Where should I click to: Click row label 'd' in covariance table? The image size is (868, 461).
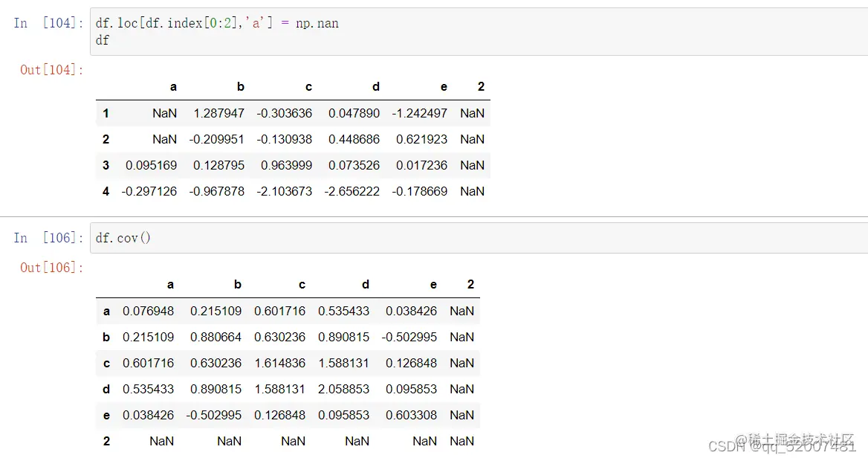tap(106, 390)
